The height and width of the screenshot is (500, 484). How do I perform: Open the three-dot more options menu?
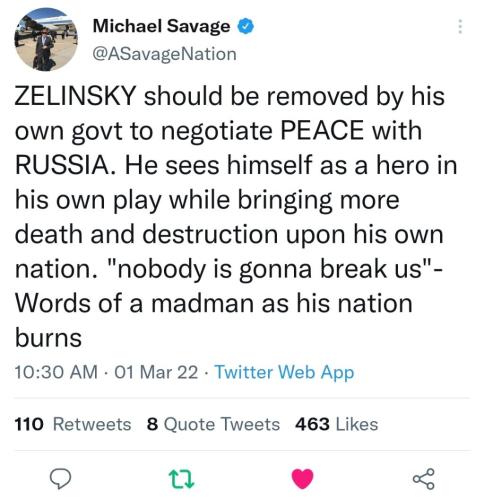[460, 26]
